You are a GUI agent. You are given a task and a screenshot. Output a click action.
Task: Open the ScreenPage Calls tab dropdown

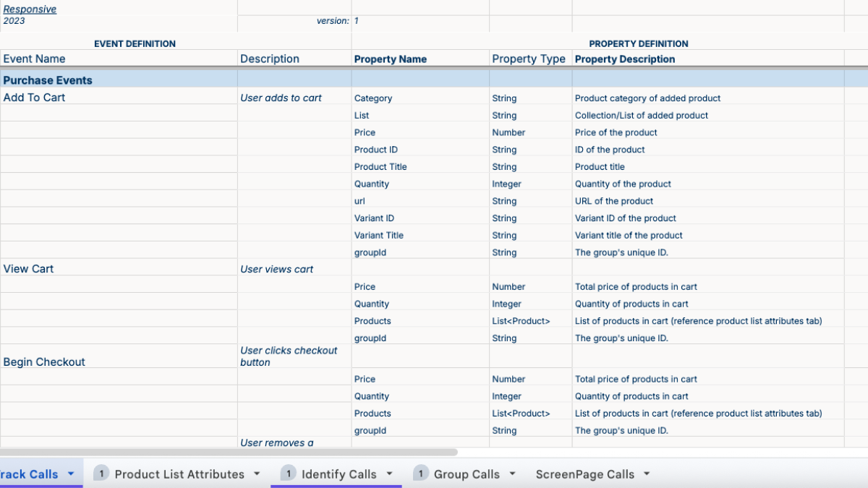click(645, 474)
